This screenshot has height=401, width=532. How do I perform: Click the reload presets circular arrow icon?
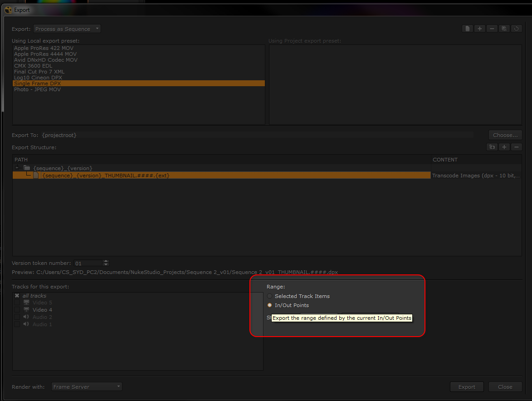pyautogui.click(x=516, y=29)
